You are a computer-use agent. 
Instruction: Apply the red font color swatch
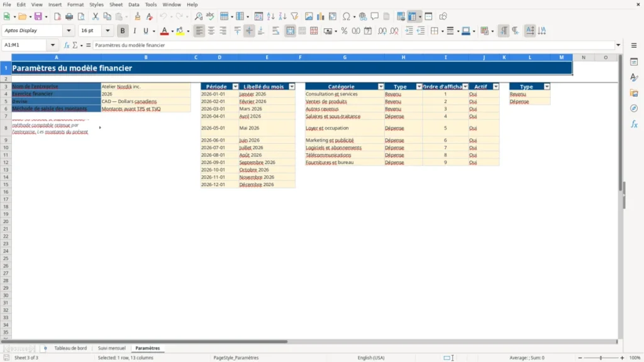(164, 31)
